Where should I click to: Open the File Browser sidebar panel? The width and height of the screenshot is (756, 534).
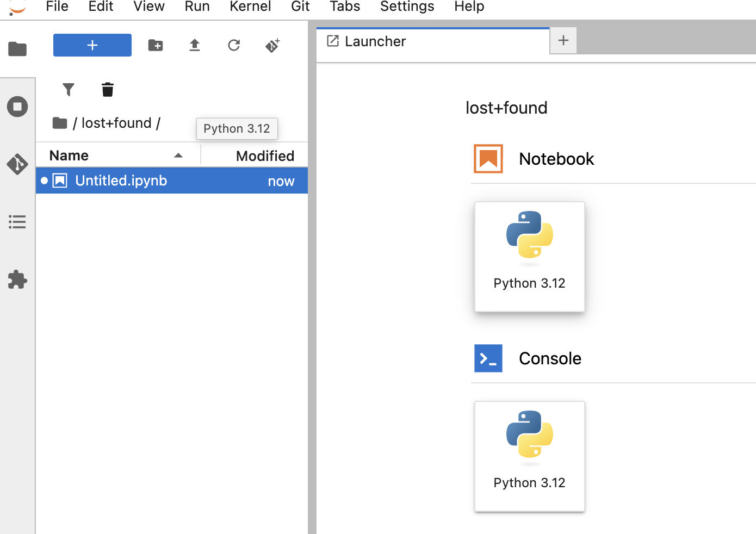[x=17, y=49]
